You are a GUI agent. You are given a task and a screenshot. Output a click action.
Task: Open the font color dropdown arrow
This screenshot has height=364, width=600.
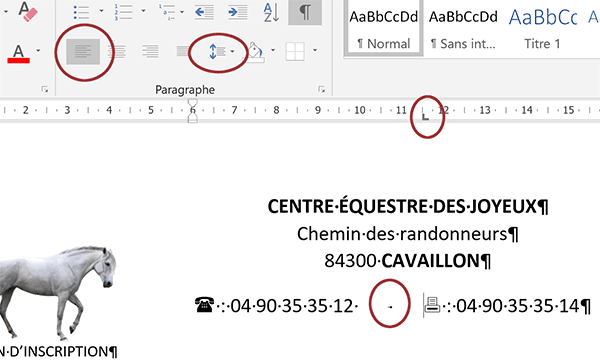click(x=38, y=50)
